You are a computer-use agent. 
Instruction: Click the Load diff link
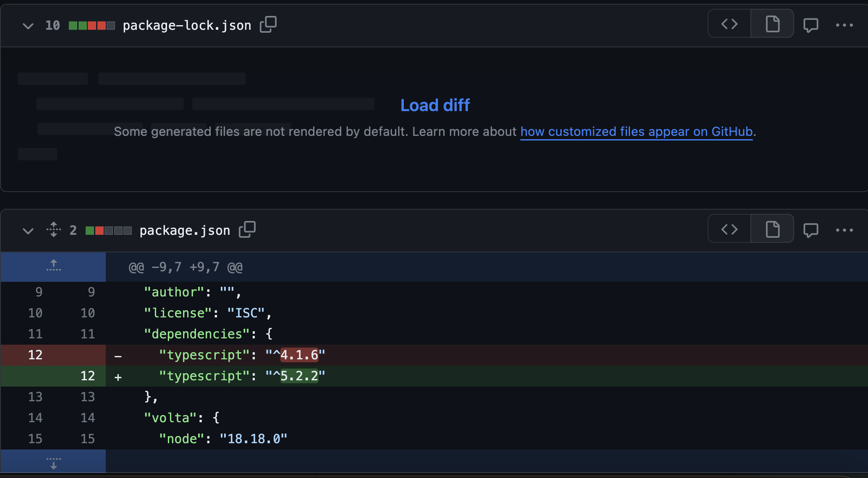435,105
